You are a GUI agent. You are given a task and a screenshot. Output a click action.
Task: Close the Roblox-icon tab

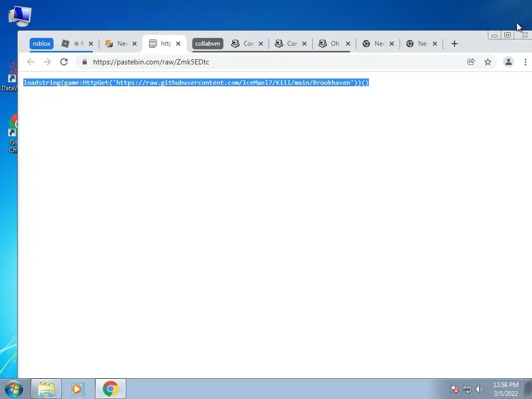click(x=90, y=44)
